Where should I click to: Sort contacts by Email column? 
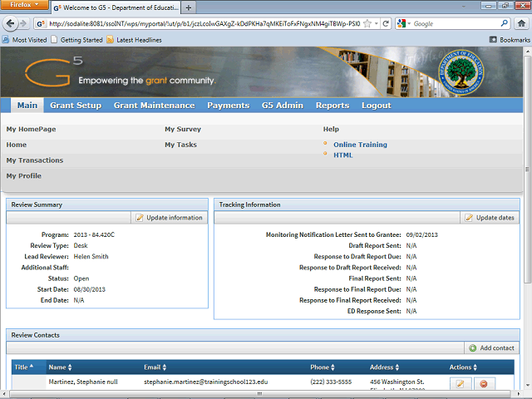click(x=155, y=367)
